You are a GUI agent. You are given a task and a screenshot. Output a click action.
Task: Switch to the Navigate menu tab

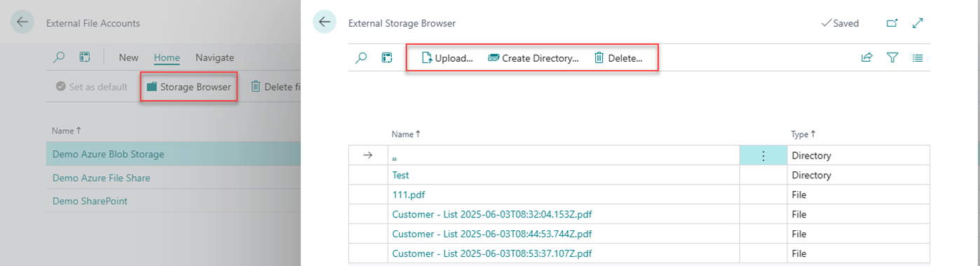215,58
